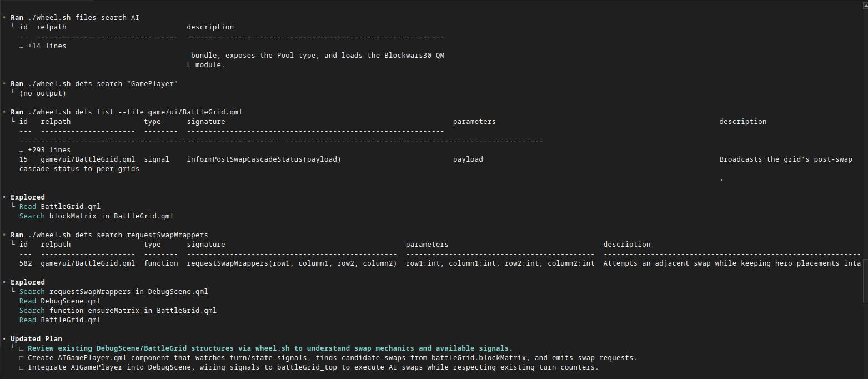Click bullet beside the 'GamePlayer' defs search command

point(4,84)
